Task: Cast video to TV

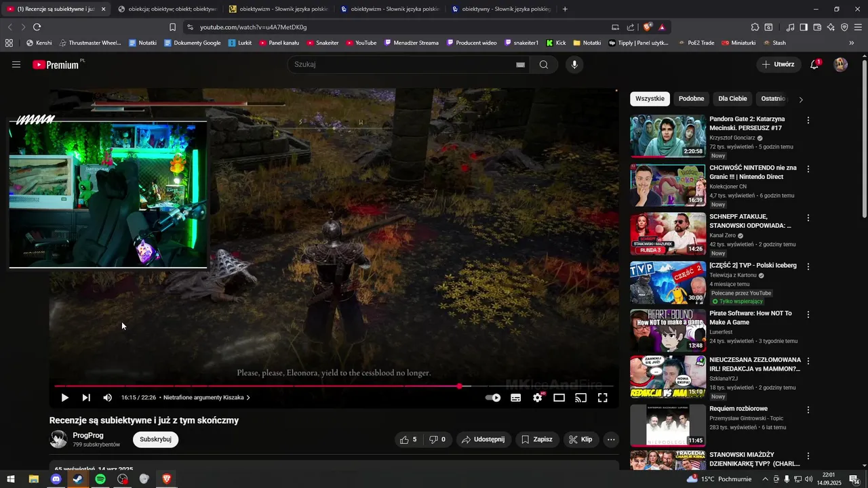Action: 580,398
